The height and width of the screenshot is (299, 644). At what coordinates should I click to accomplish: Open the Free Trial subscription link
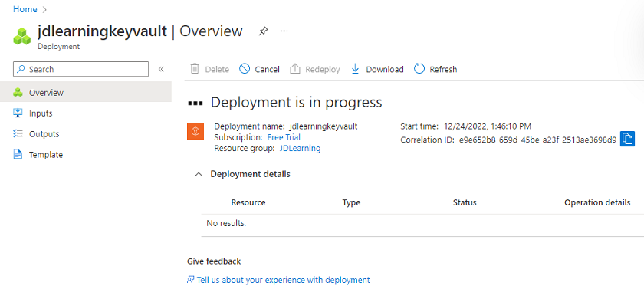(x=284, y=137)
